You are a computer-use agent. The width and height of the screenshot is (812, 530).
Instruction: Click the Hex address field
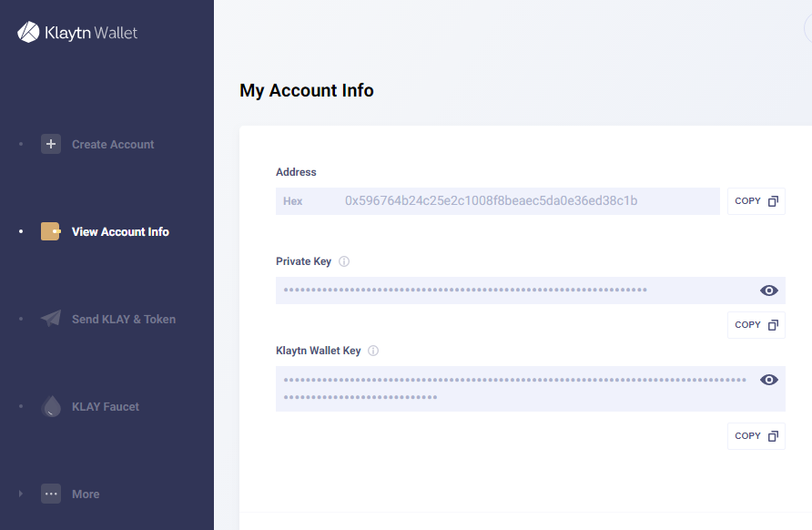click(x=498, y=201)
